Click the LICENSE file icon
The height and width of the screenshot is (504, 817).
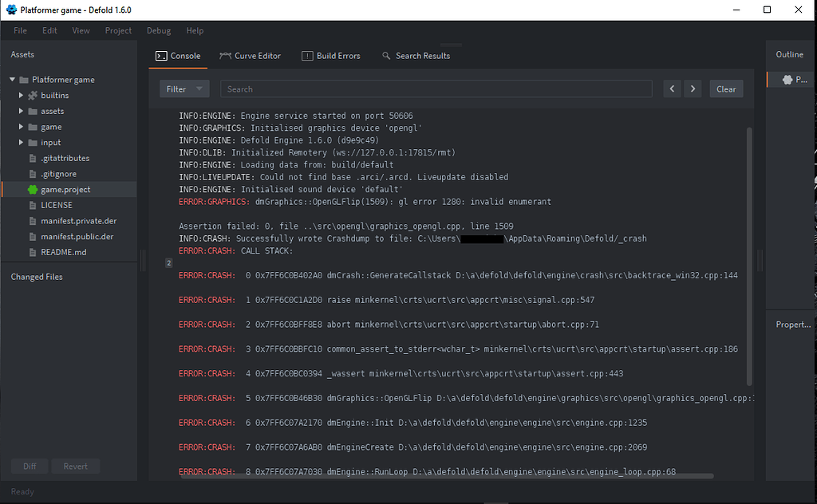33,205
